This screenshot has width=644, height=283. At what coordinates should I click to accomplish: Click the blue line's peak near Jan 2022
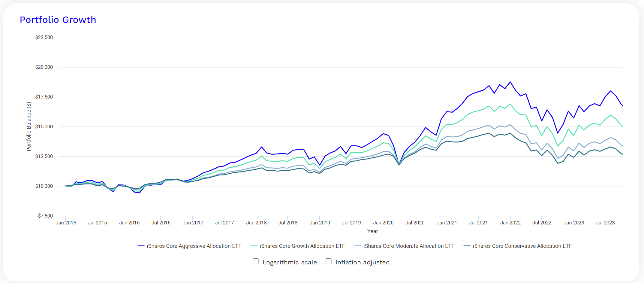[510, 82]
